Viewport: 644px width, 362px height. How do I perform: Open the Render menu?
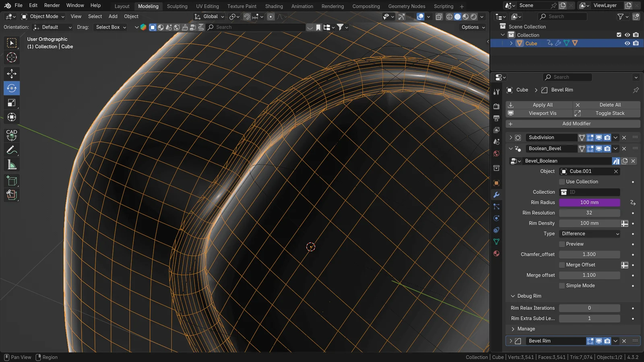pos(52,5)
